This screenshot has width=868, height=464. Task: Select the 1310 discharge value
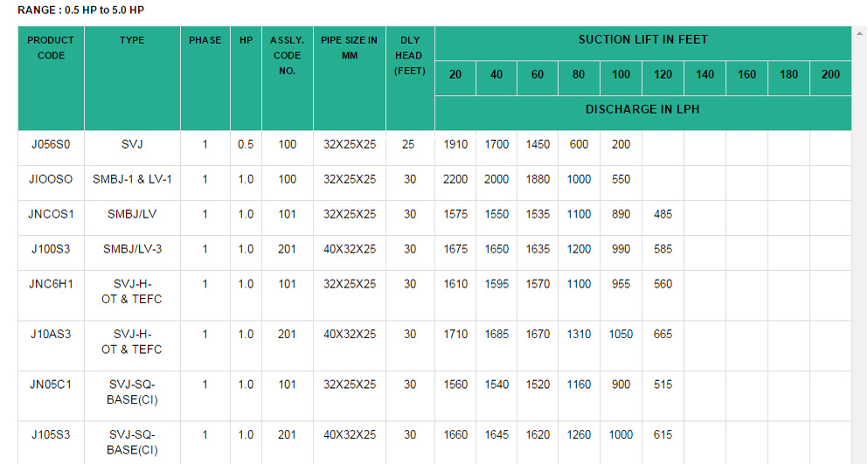579,334
